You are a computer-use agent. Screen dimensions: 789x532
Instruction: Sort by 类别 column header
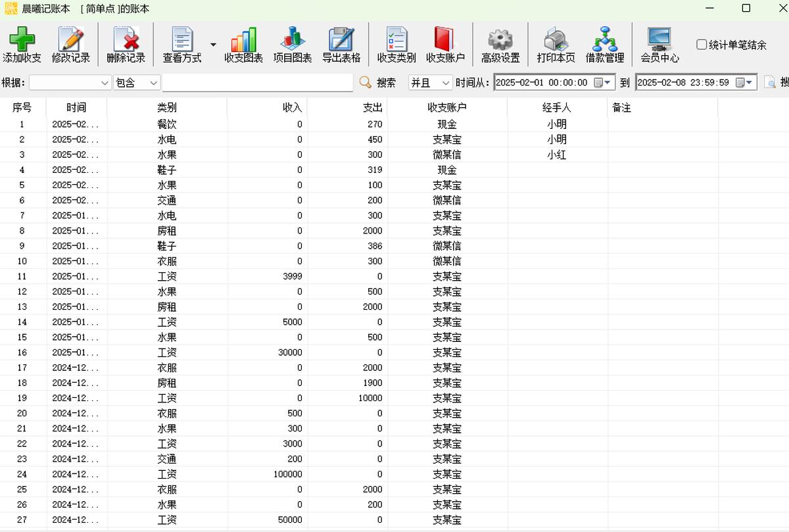167,108
